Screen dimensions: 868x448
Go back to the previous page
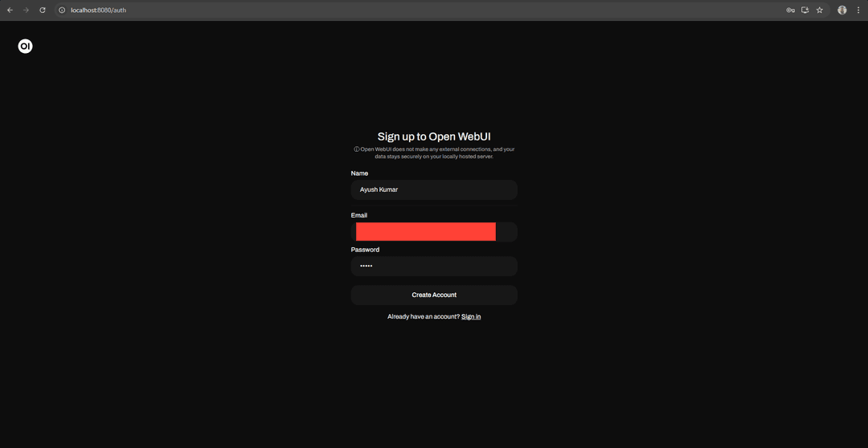click(x=10, y=10)
